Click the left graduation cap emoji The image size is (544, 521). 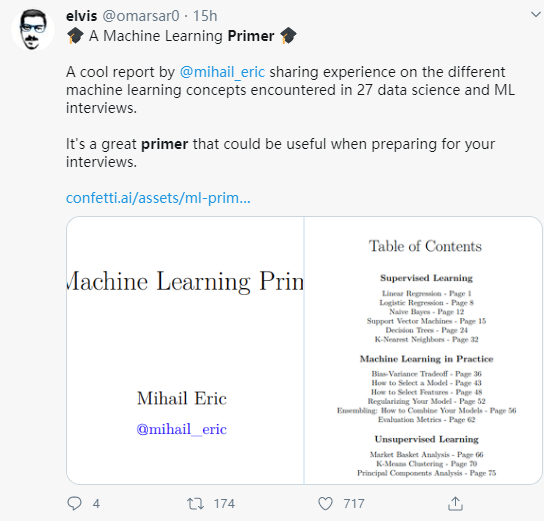tap(75, 36)
